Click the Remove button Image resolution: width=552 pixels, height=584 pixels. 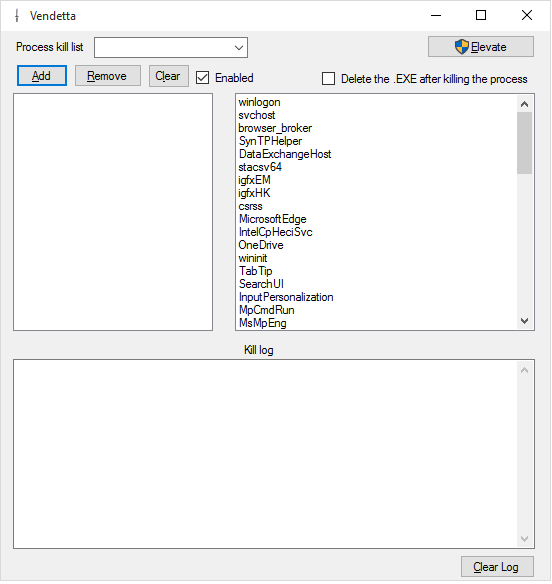tap(108, 76)
